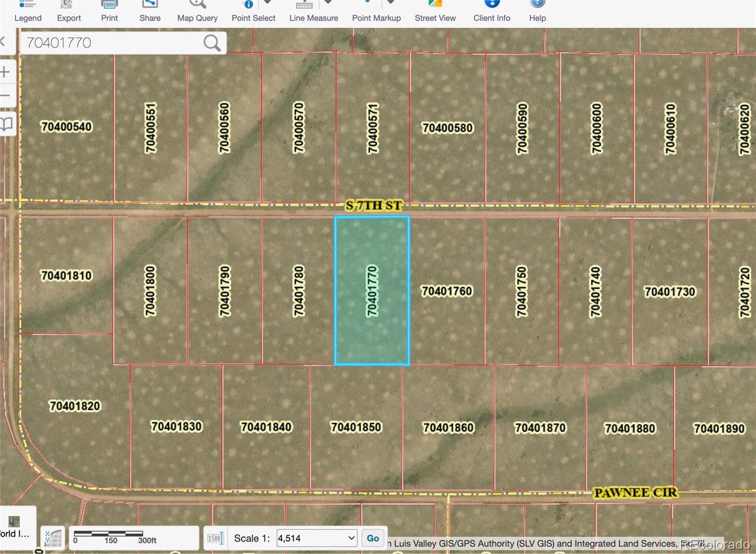
Task: Click the search magnifier icon
Action: [212, 43]
